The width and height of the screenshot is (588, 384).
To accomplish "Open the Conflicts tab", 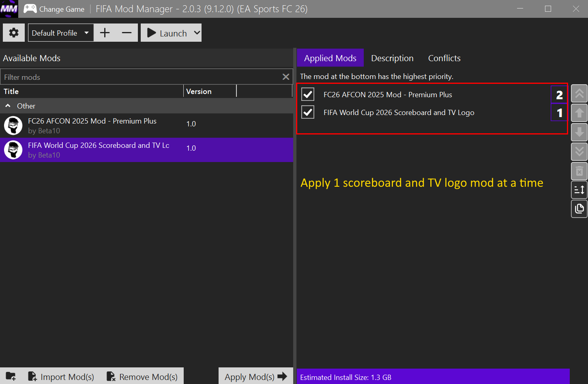I will (x=444, y=58).
